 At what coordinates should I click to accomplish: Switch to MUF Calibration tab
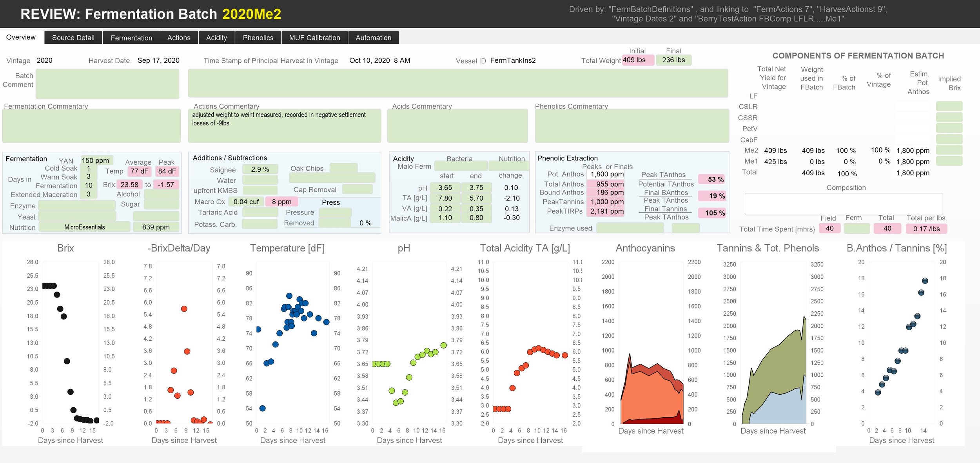(314, 38)
